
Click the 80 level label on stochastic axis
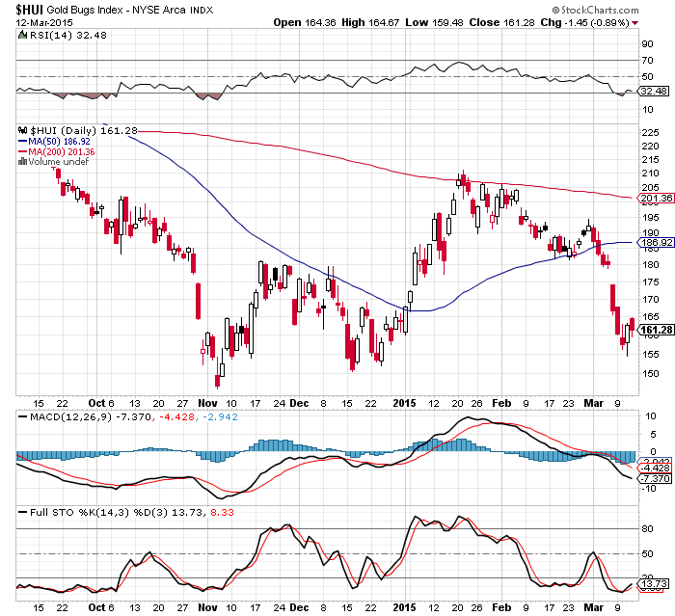647,529
